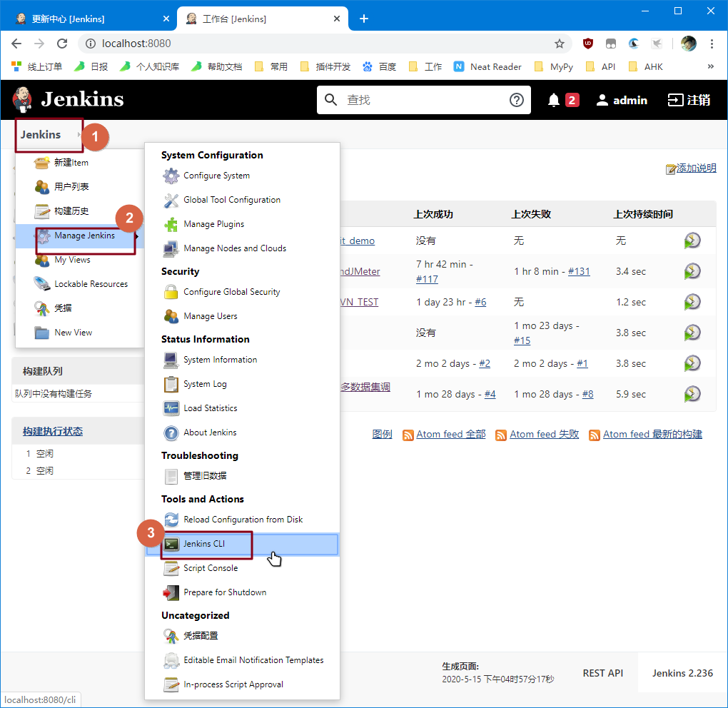
Task: Click the 查找 search input field
Action: 421,100
